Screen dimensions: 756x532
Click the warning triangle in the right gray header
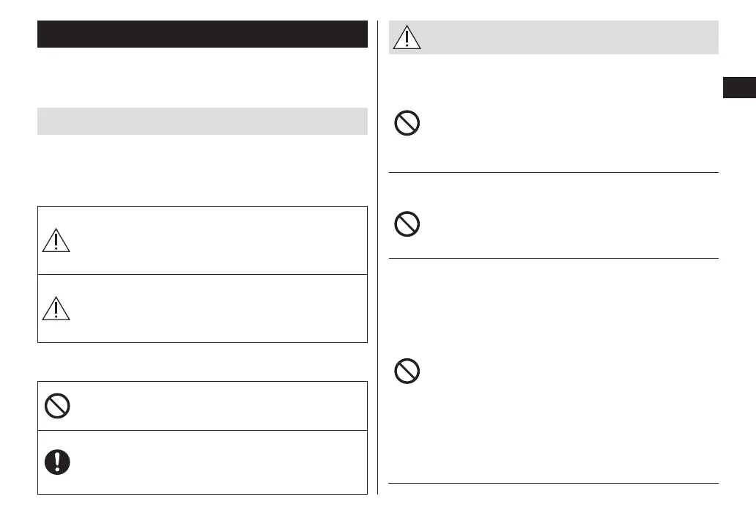[407, 37]
